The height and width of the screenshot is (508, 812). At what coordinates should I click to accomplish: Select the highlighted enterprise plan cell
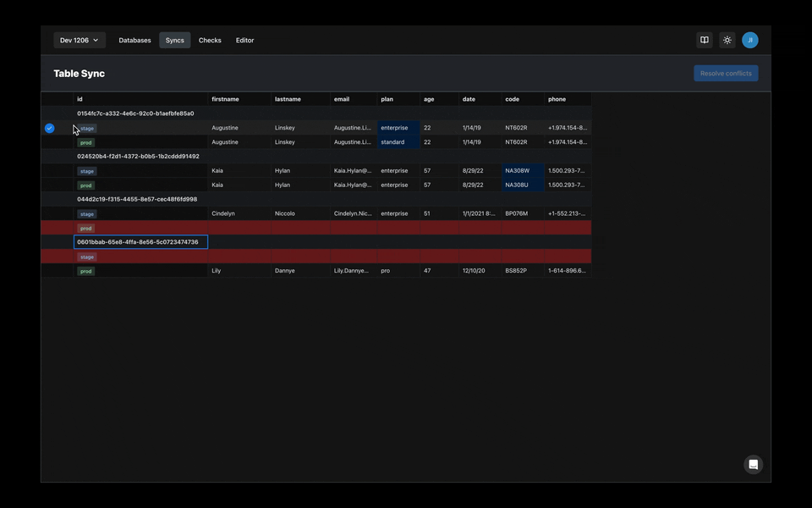point(394,128)
